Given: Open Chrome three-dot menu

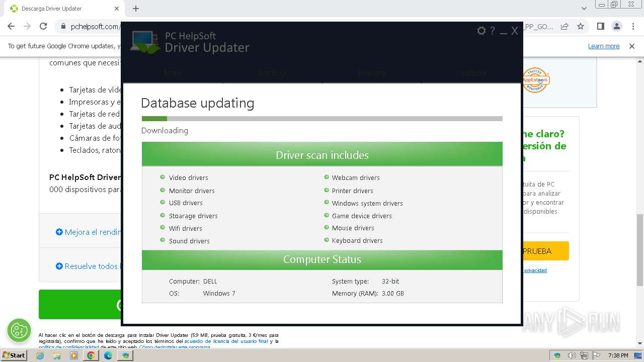Looking at the screenshot, I should click(x=632, y=26).
